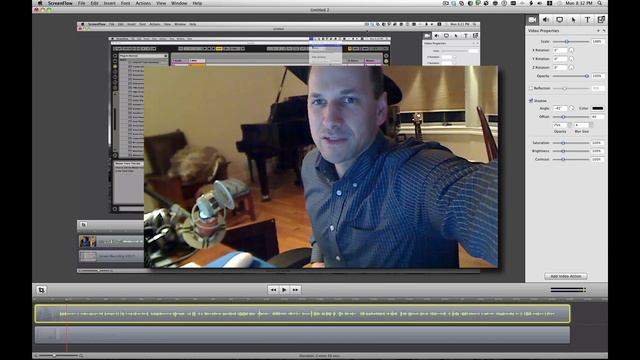Click the Contrast percentage field
This screenshot has width=640, height=360.
point(598,159)
